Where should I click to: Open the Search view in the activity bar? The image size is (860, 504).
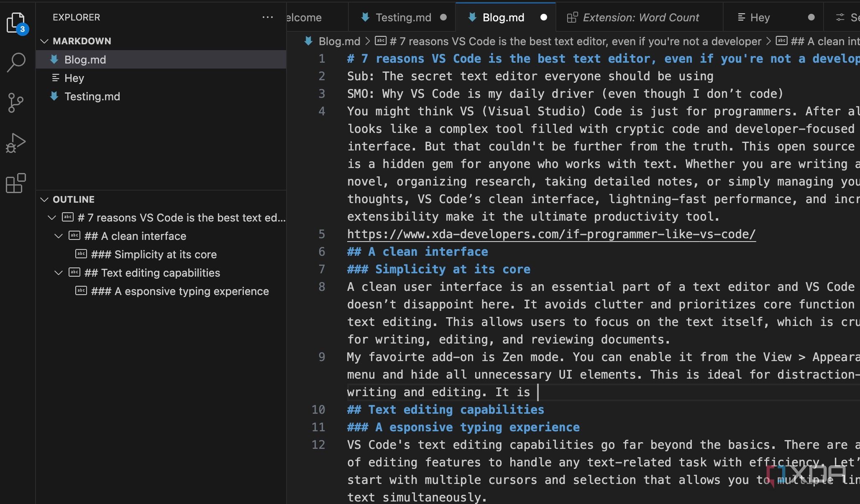tap(16, 62)
